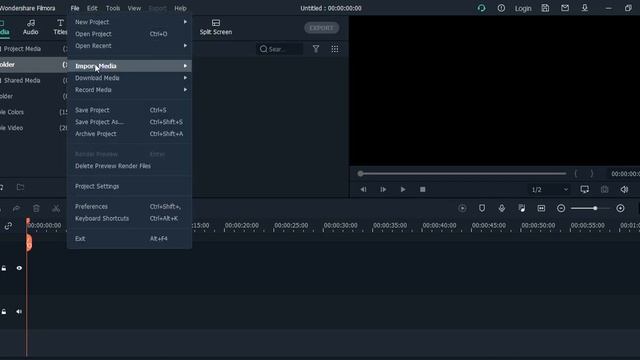Open the Edit menu

[92, 8]
